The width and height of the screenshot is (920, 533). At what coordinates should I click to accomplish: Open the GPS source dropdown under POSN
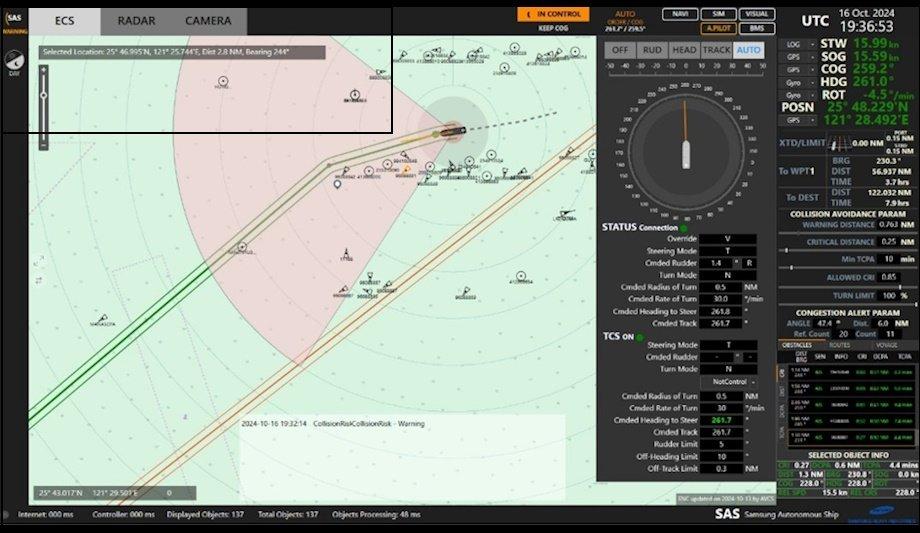point(797,120)
